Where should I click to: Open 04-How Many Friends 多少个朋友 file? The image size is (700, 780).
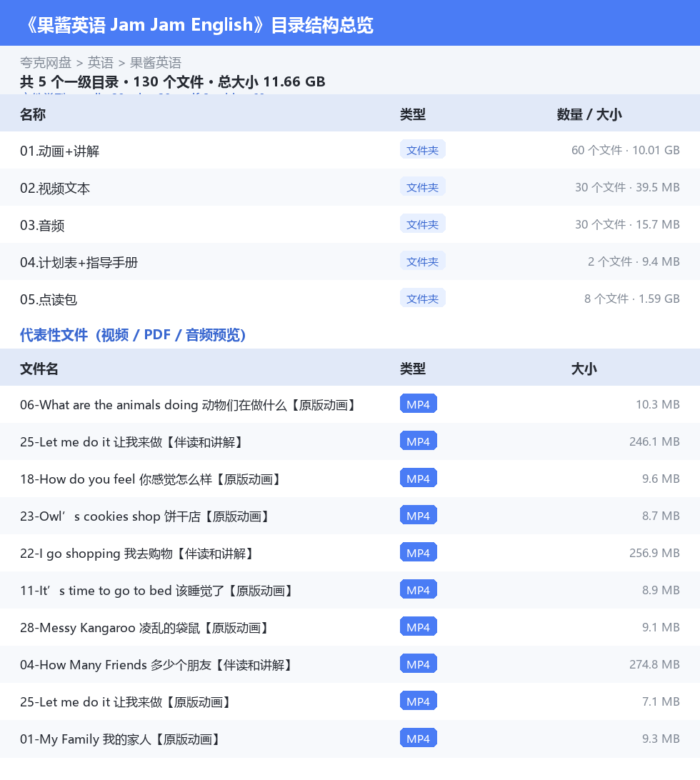coord(156,665)
